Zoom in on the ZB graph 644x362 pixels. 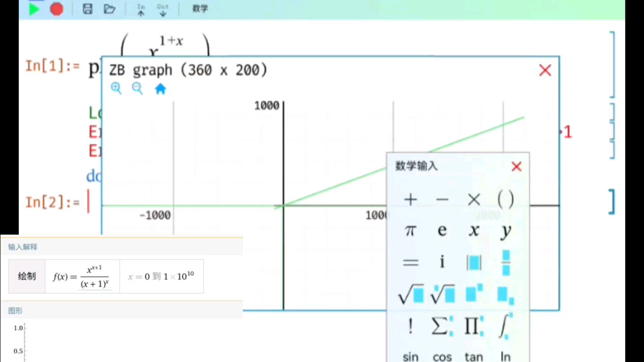(116, 88)
